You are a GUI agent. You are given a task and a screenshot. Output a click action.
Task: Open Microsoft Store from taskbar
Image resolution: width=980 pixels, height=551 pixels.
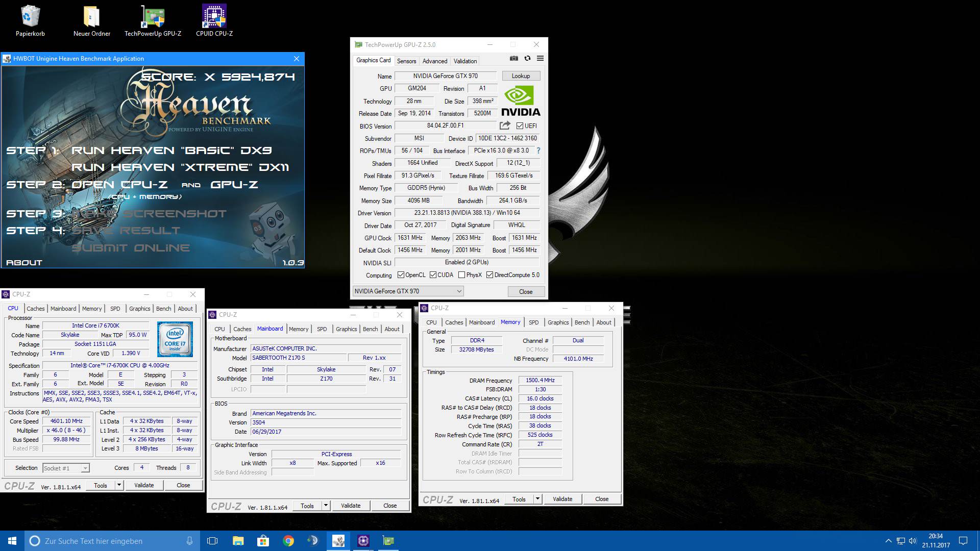[263, 541]
